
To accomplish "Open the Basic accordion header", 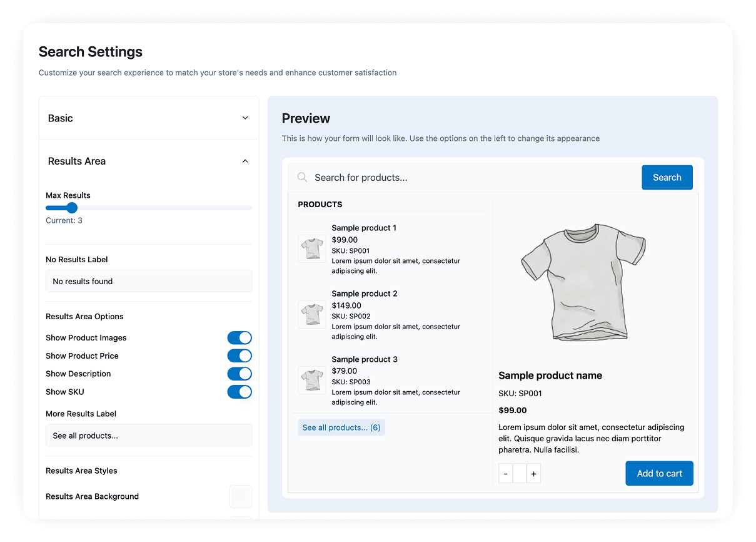I will coord(61,118).
